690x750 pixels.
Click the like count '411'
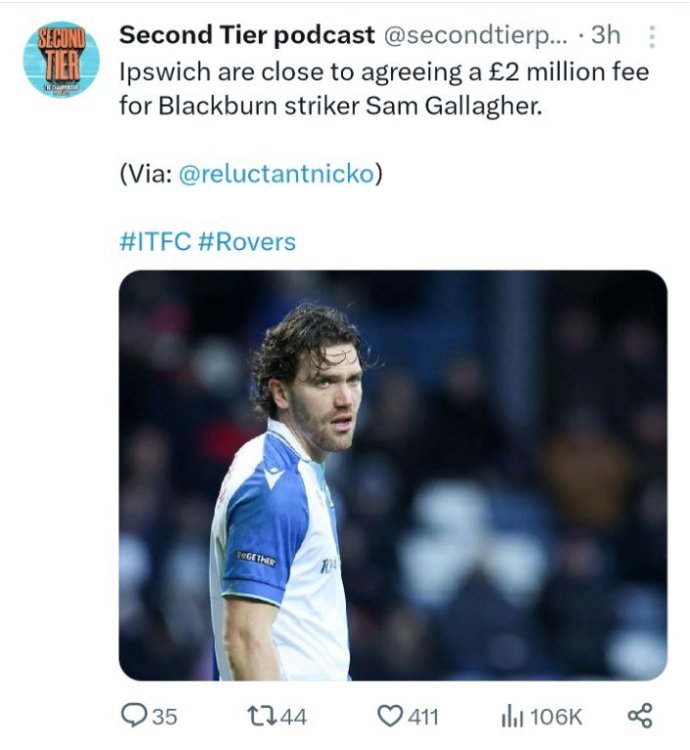(x=423, y=716)
